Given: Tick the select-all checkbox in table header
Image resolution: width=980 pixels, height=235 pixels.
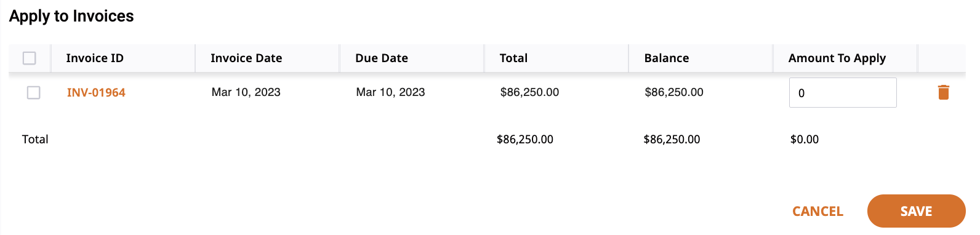Looking at the screenshot, I should 29,58.
